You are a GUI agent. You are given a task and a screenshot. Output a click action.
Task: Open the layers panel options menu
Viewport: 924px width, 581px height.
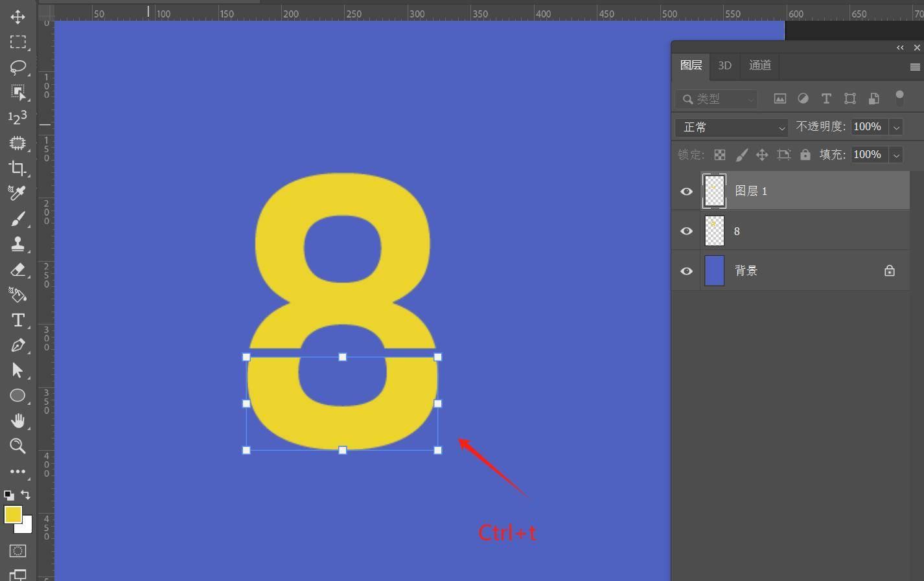(x=915, y=67)
